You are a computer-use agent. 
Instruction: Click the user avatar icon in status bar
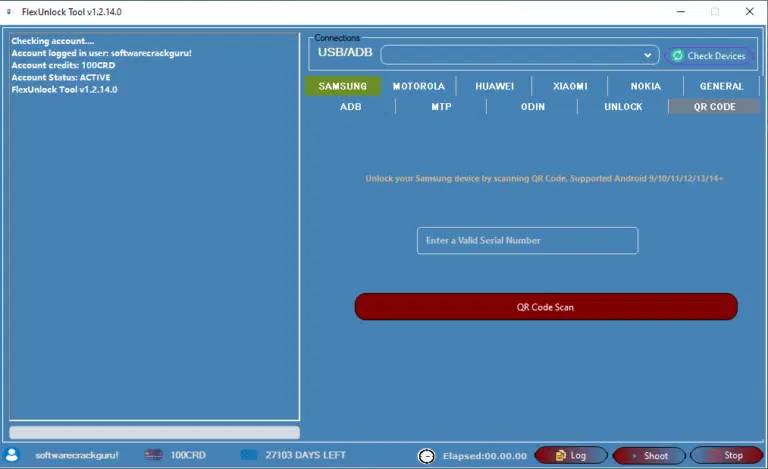click(x=12, y=455)
